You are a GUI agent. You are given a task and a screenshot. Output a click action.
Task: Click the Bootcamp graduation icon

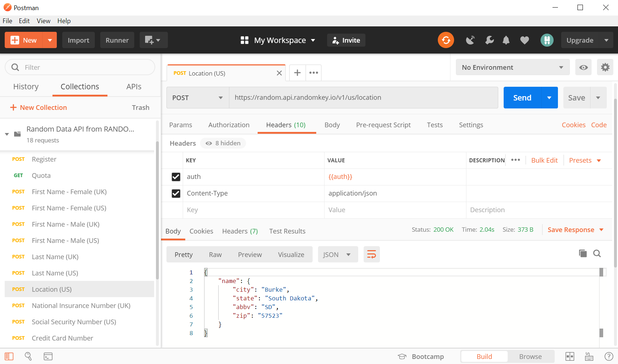(x=402, y=356)
